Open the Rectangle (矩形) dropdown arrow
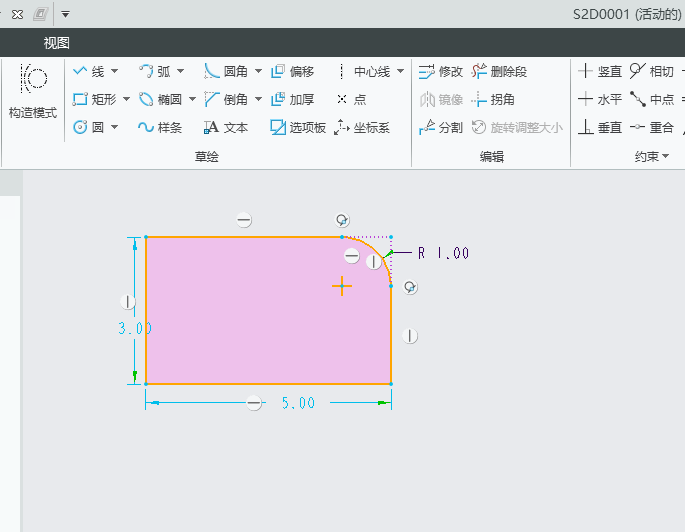Viewport: 685px width, 532px height. point(126,100)
